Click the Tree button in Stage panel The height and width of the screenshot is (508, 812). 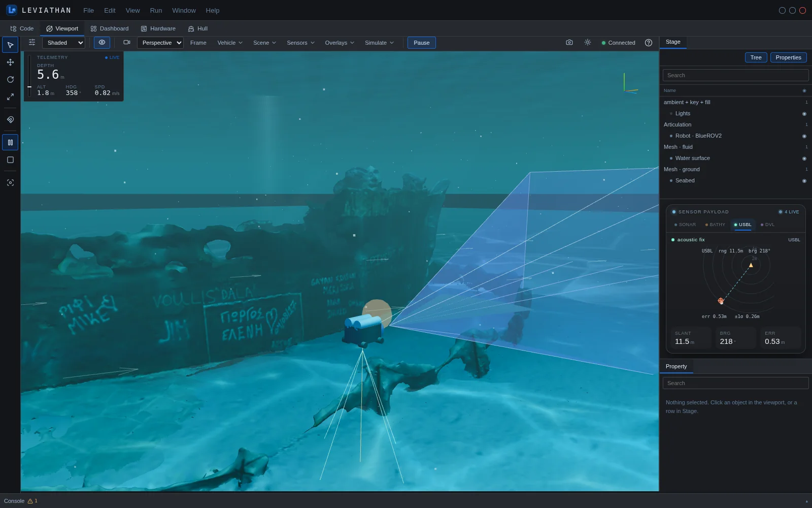pyautogui.click(x=756, y=57)
